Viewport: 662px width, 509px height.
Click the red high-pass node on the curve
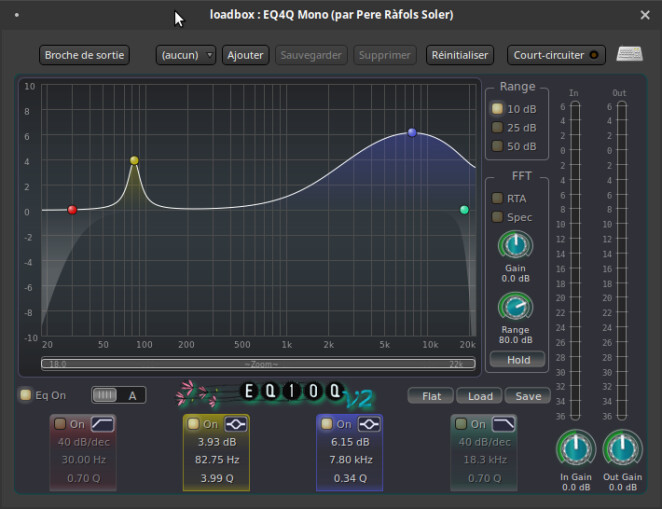(x=71, y=210)
